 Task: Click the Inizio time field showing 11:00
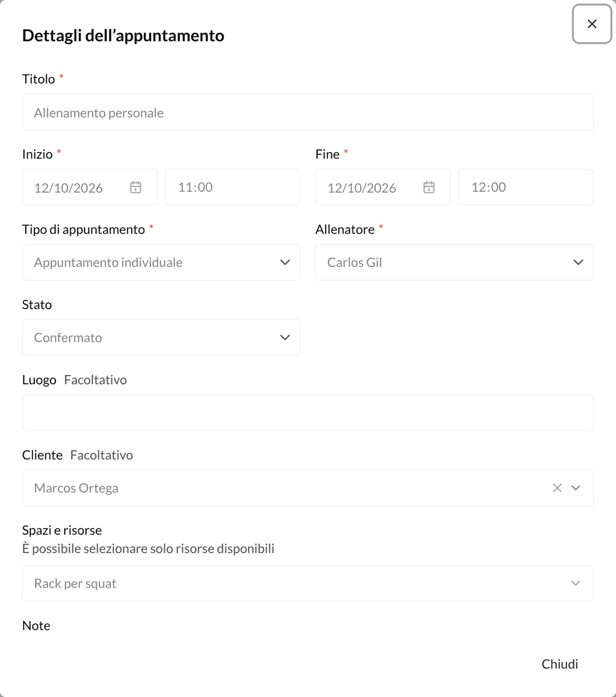pyautogui.click(x=233, y=187)
